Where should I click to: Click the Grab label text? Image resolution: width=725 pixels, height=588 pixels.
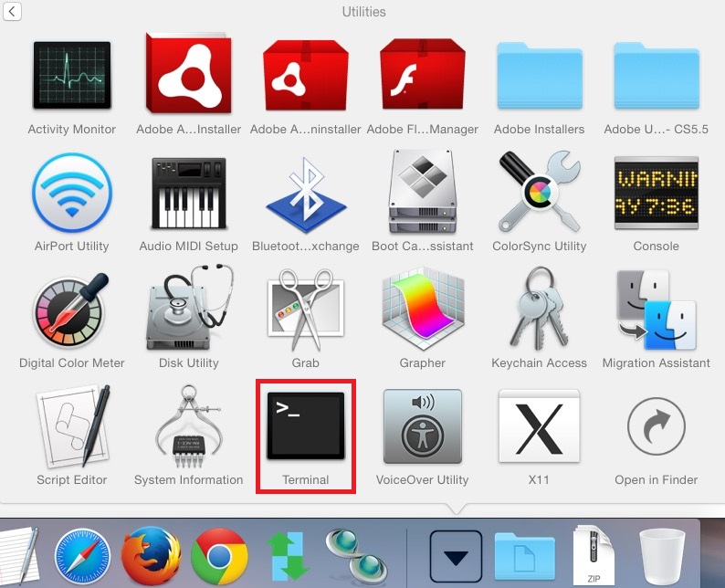coord(306,362)
